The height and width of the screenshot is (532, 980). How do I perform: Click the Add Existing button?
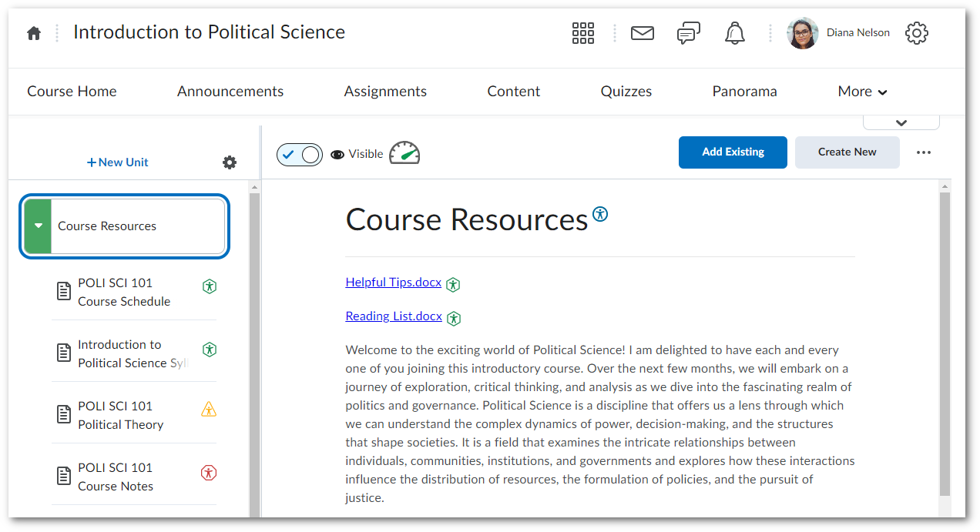click(x=733, y=152)
